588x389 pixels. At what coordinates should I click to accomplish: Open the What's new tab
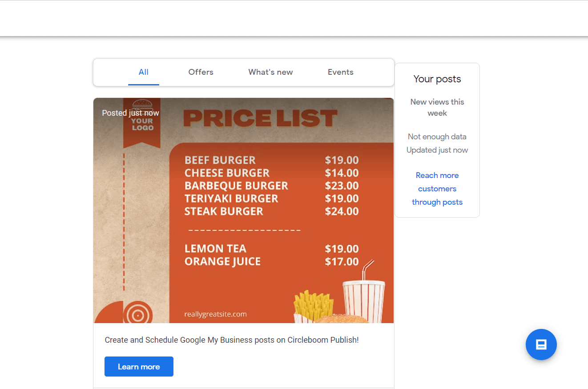coord(270,72)
